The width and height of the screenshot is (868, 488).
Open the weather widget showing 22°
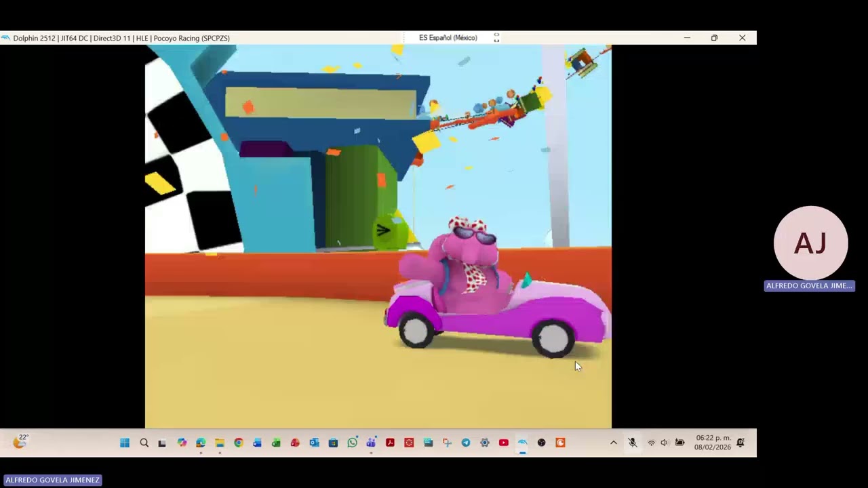pos(20,442)
